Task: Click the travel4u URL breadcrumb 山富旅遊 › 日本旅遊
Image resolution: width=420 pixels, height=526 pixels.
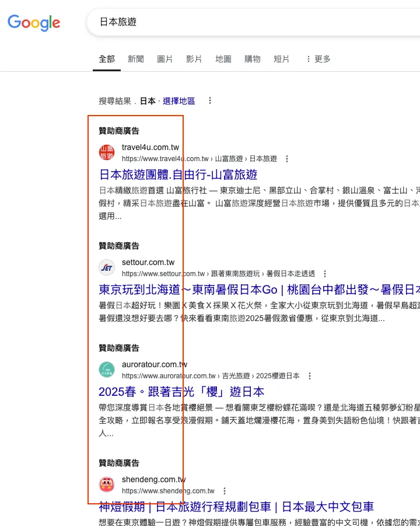Action: pyautogui.click(x=246, y=159)
